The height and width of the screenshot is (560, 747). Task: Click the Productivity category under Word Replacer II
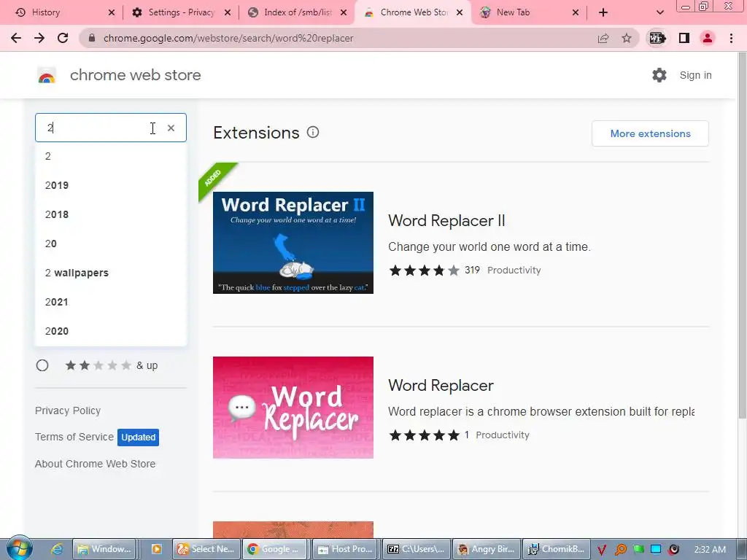click(x=514, y=270)
